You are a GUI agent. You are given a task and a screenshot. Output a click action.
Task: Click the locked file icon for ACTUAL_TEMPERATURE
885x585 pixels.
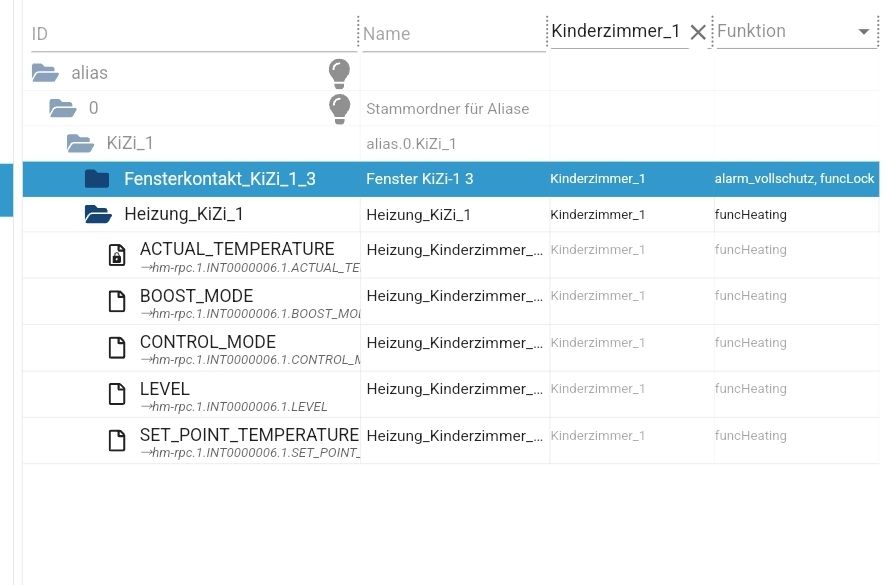pos(117,255)
